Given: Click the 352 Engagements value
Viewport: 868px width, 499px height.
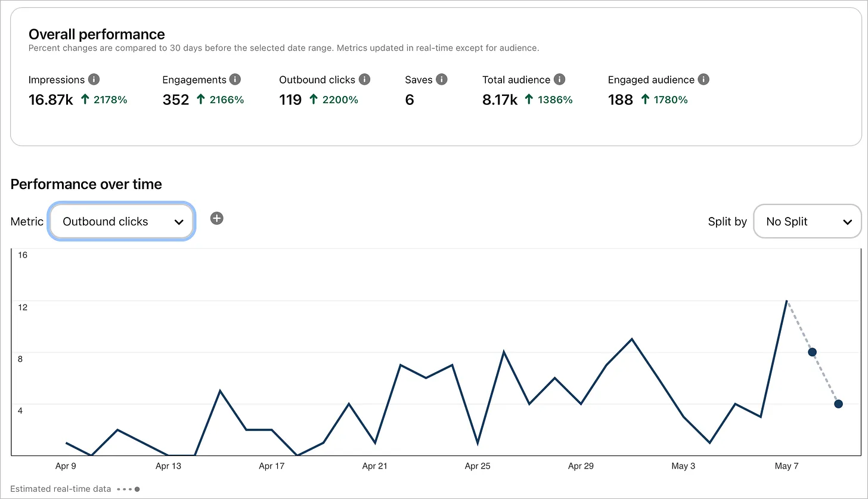Looking at the screenshot, I should tap(176, 100).
